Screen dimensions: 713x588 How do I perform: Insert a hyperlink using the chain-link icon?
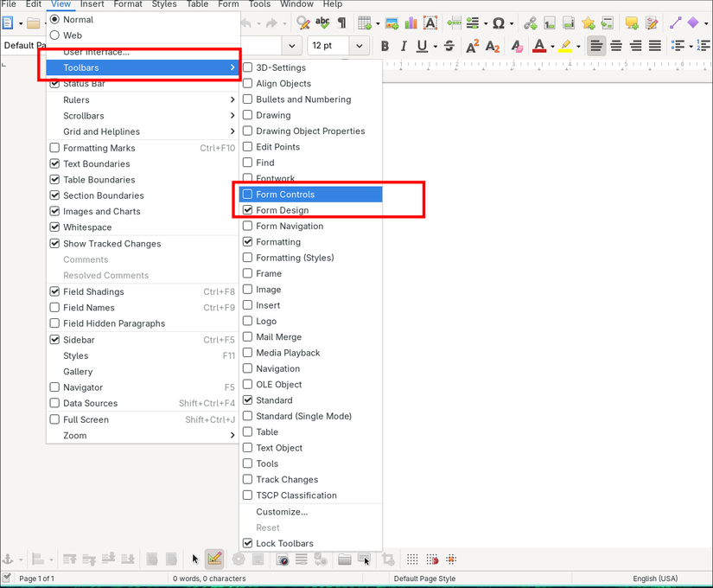tap(530, 23)
